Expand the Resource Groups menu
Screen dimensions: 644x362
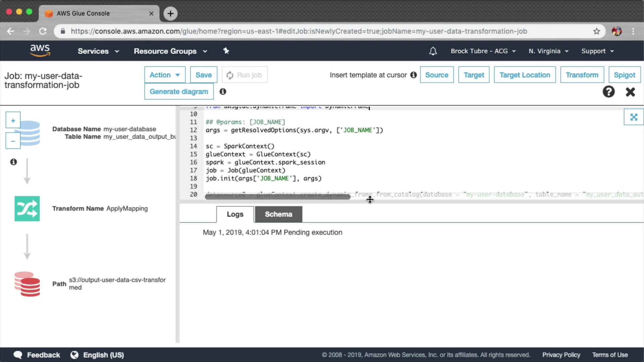[x=170, y=51]
